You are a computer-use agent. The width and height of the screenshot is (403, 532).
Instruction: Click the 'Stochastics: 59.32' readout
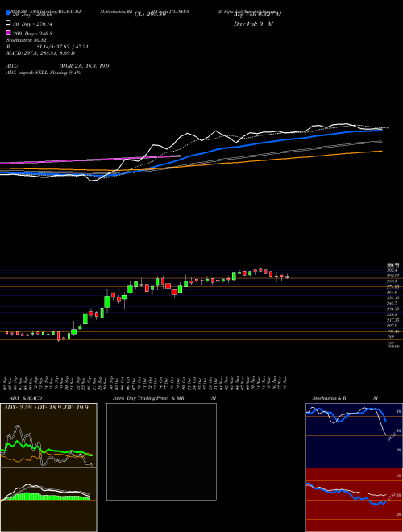pyautogui.click(x=27, y=40)
